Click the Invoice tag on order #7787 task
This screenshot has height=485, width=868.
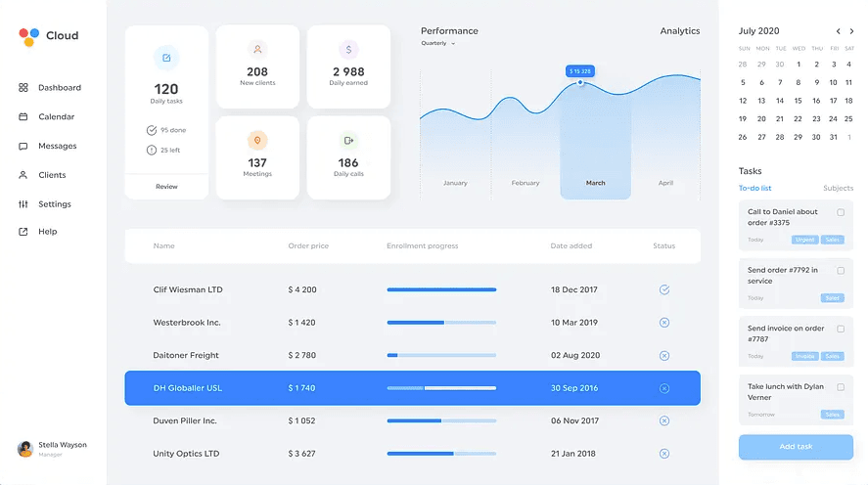coord(805,356)
